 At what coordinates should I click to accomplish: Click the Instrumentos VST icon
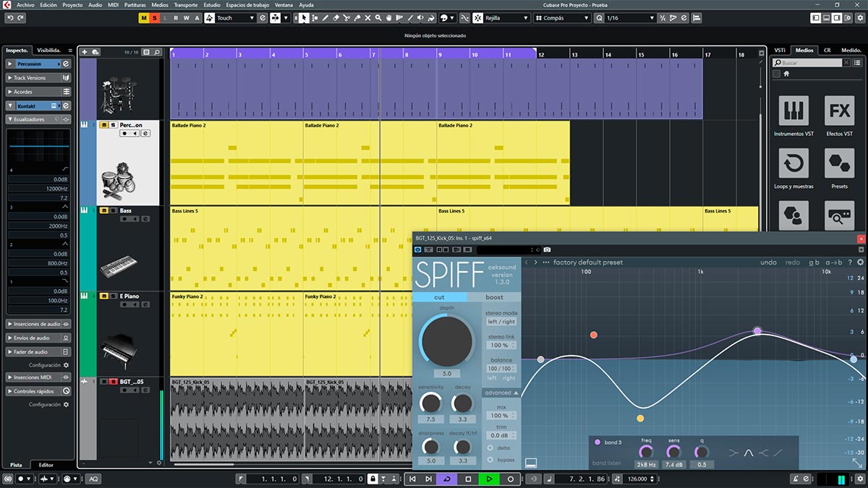(x=793, y=111)
